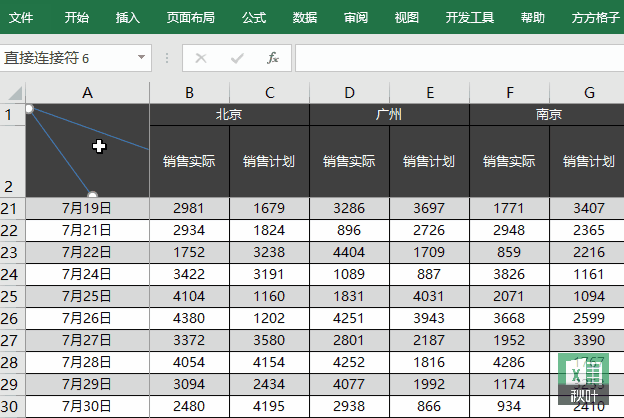624x418 pixels.
Task: Open the 开发工具 tab
Action: tap(470, 18)
